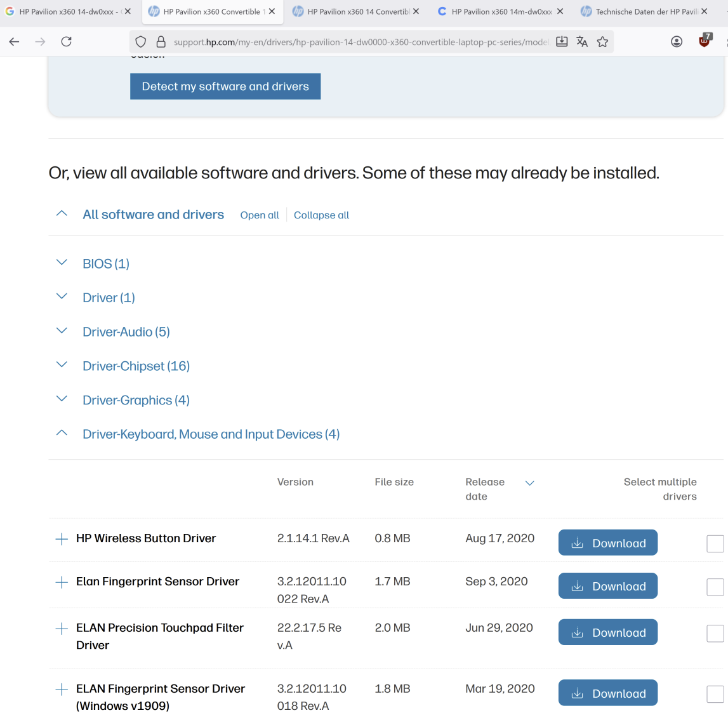Viewport: 728px width, 720px height.
Task: Expand Elan Fingerprint Sensor Driver plus icon
Action: coord(62,582)
